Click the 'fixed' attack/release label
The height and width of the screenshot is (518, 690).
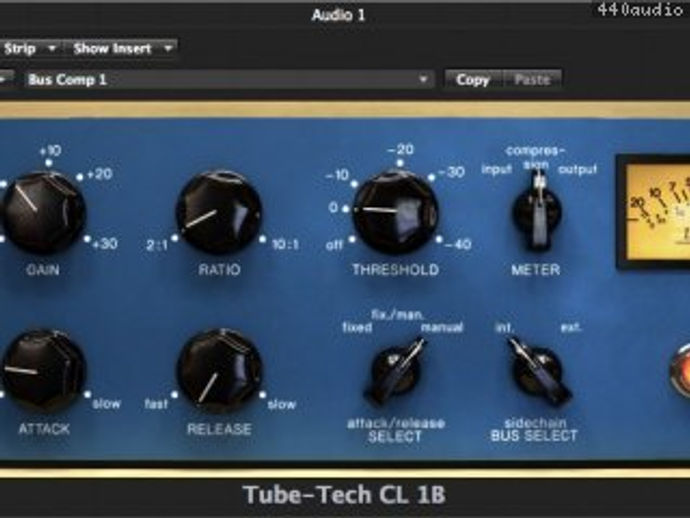tap(357, 327)
